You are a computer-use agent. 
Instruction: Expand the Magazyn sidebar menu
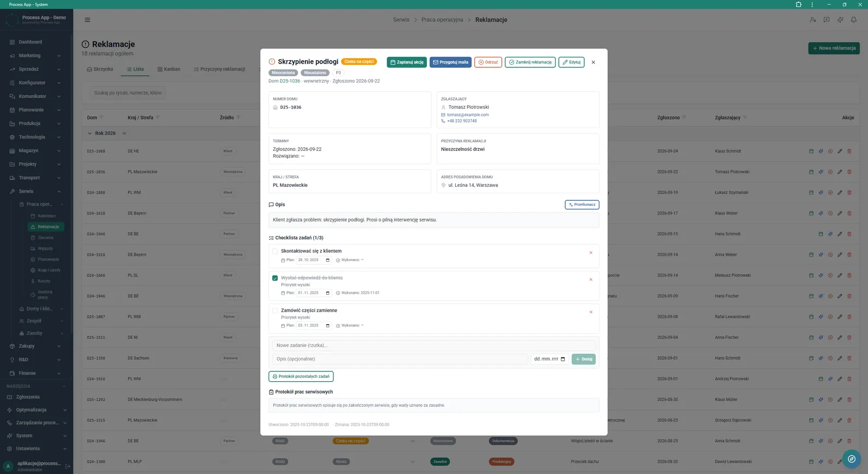[36, 150]
